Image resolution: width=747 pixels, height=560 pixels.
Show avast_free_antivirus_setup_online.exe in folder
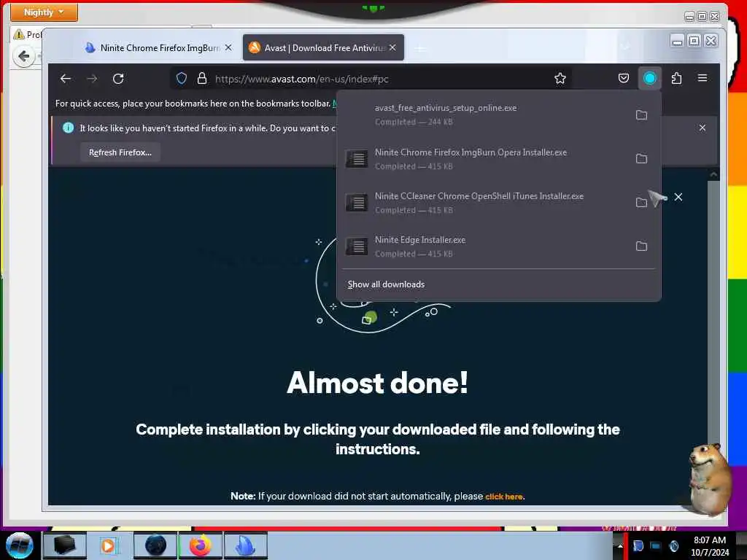tap(641, 114)
